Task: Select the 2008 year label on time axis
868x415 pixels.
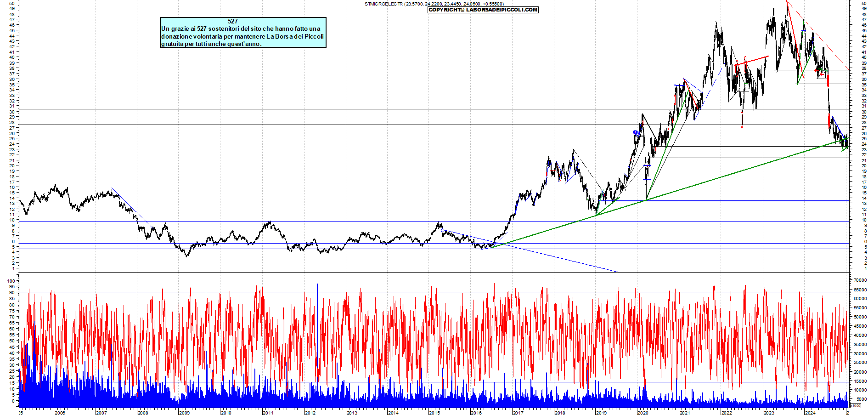Action: tap(143, 412)
